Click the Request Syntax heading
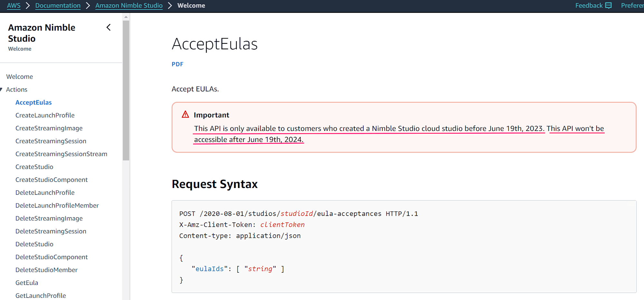 tap(214, 184)
